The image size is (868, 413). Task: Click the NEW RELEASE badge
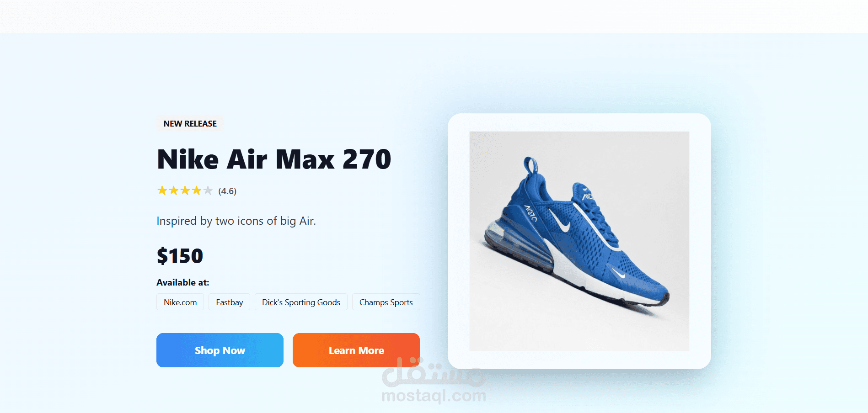click(190, 123)
